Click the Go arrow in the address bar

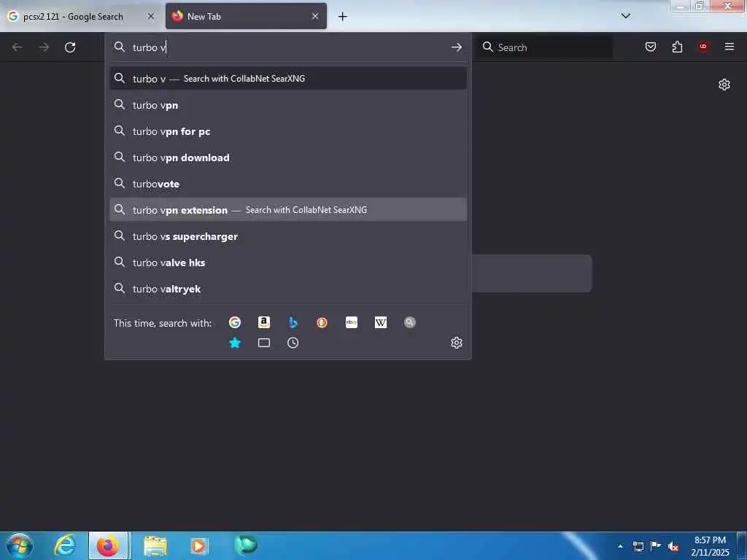pyautogui.click(x=457, y=47)
